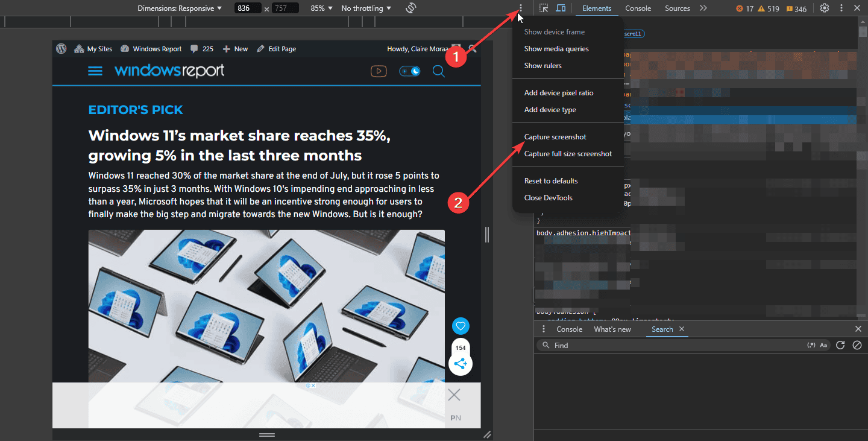The width and height of the screenshot is (868, 441).
Task: Click New in WordPress admin bar
Action: pos(235,49)
